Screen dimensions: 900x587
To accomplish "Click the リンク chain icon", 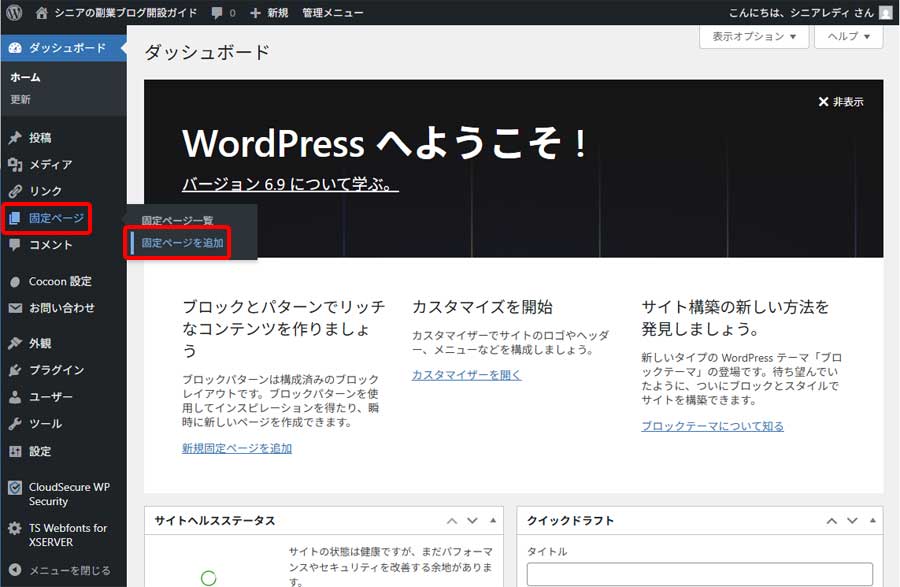I will (14, 190).
